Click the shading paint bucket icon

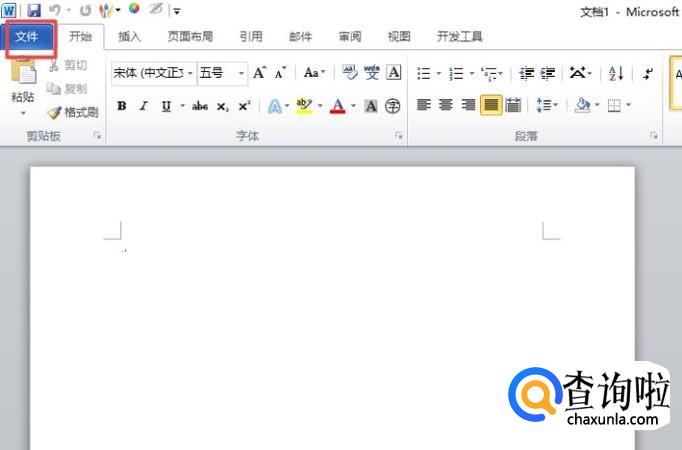(x=582, y=105)
